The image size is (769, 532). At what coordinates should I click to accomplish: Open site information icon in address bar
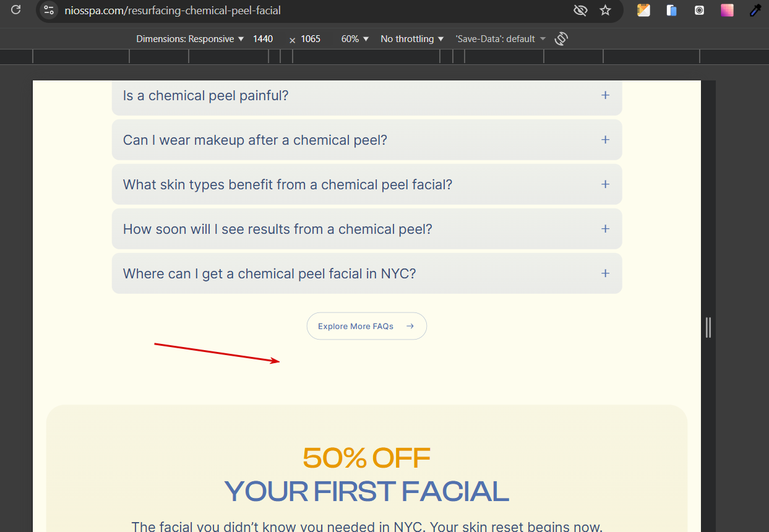point(49,10)
